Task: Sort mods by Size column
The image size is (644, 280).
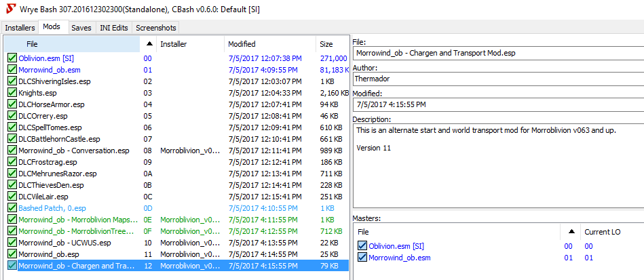Action: pyautogui.click(x=333, y=44)
